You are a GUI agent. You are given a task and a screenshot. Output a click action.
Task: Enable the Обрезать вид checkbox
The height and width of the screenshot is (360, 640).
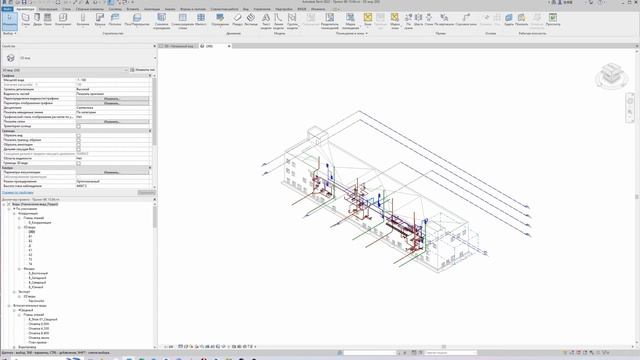(x=78, y=136)
